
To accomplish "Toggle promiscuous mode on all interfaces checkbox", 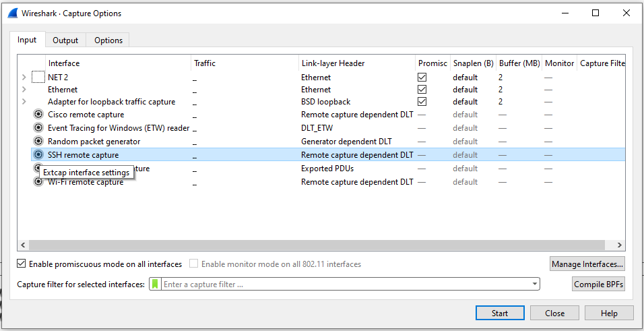I will tap(22, 264).
